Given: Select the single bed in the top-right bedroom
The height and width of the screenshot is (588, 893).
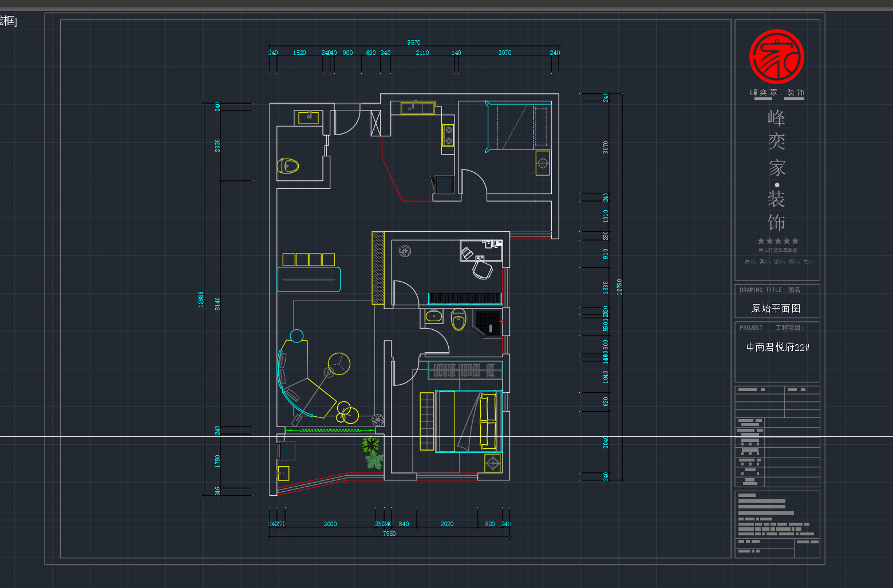Looking at the screenshot, I should point(517,127).
